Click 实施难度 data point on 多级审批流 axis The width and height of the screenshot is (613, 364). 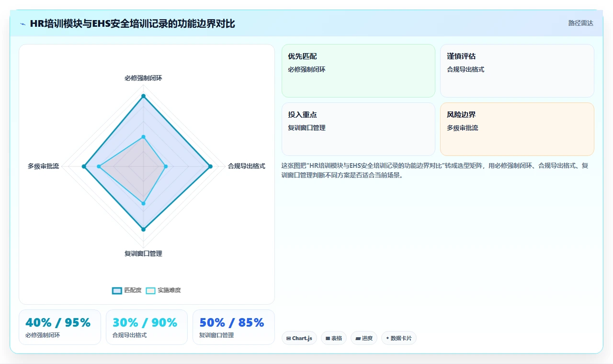(x=99, y=166)
